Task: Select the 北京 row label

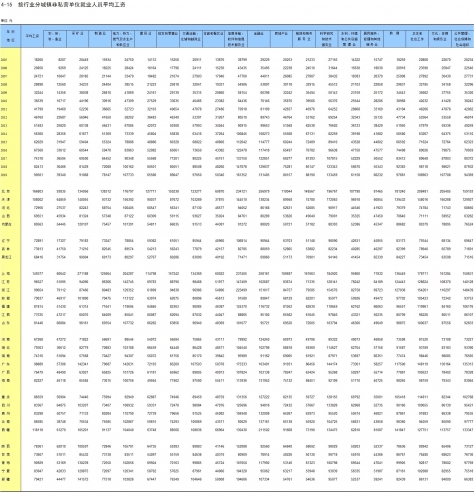Action: (6, 192)
